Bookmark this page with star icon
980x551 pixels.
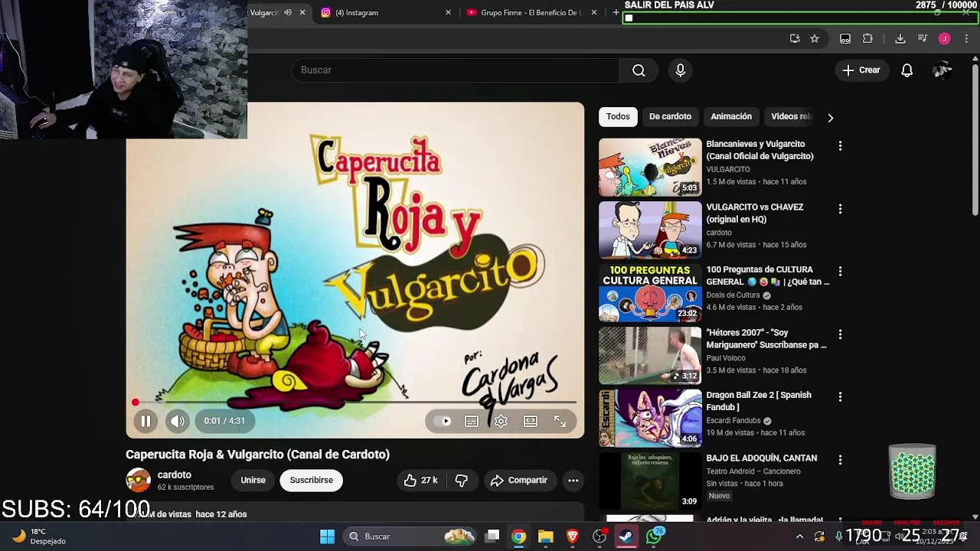[x=815, y=38]
